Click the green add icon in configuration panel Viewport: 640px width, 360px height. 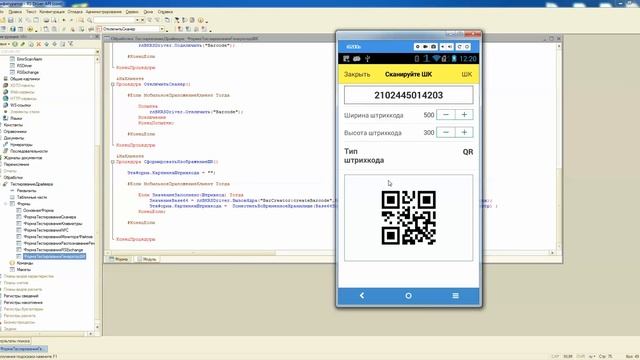[15, 44]
